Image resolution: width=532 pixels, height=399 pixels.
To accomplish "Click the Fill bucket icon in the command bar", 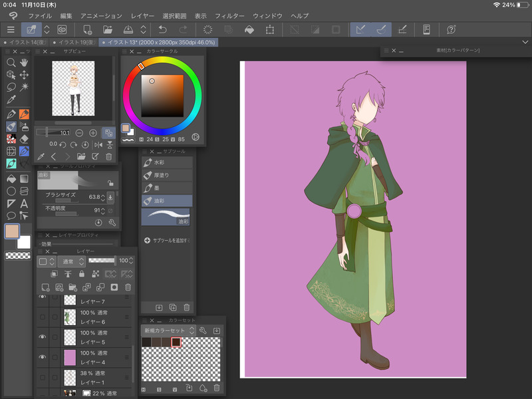I will (249, 29).
